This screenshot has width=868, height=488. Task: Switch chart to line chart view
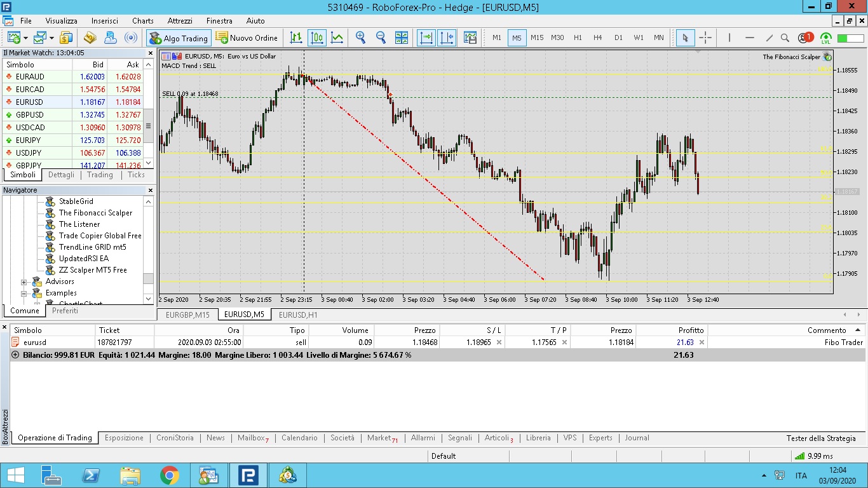click(337, 38)
